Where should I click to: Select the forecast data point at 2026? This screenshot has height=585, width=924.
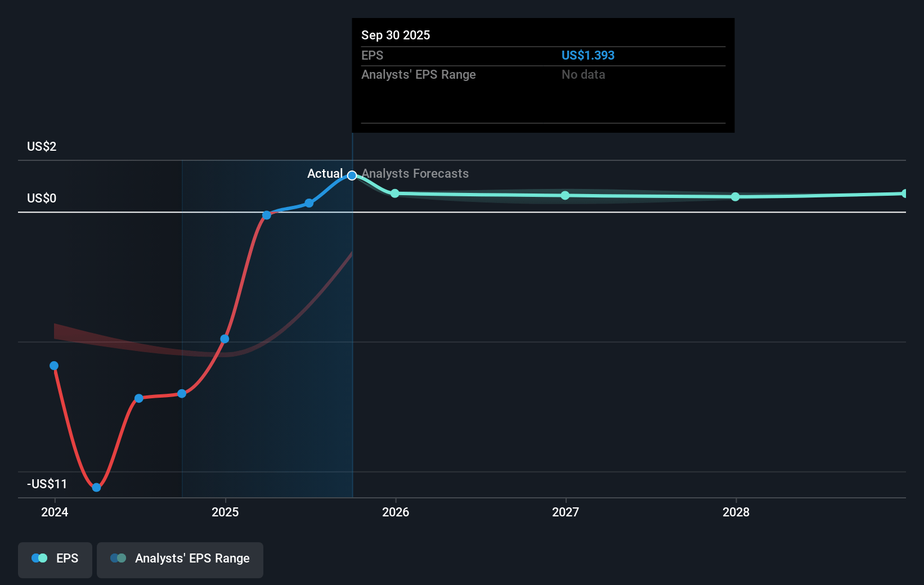[x=395, y=193]
